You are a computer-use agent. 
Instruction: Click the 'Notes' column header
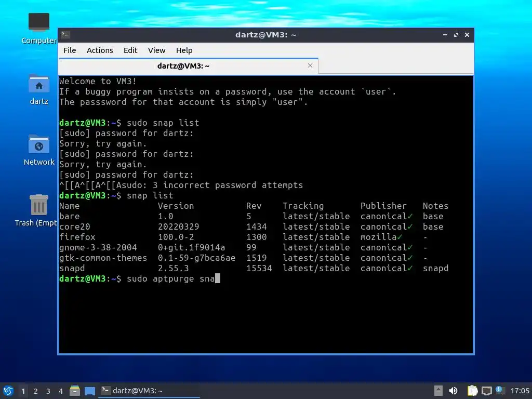coord(435,206)
